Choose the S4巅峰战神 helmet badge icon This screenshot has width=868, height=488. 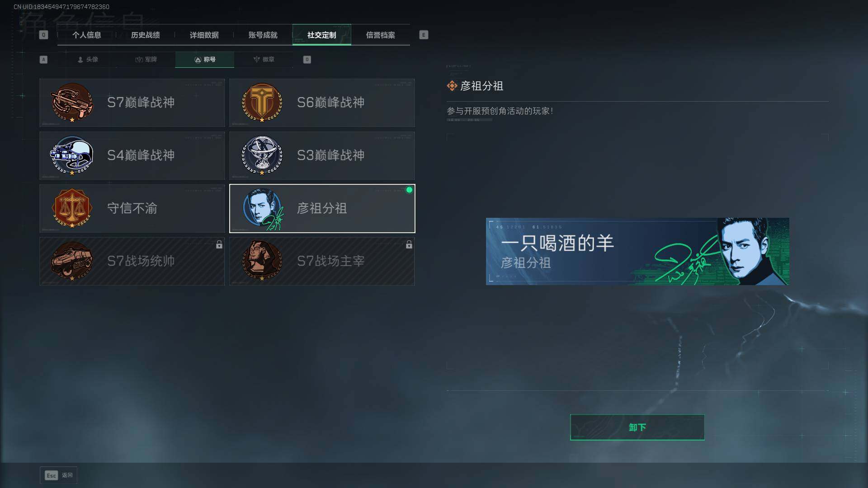[x=72, y=155]
